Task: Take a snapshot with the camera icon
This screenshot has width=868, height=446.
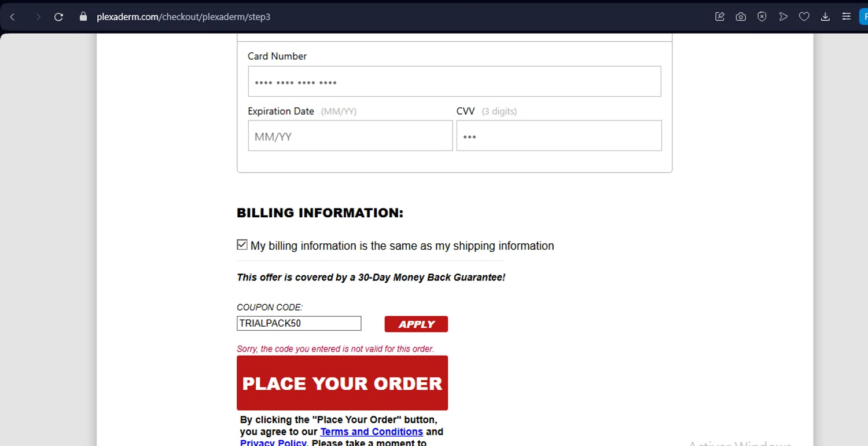Action: 741,17
